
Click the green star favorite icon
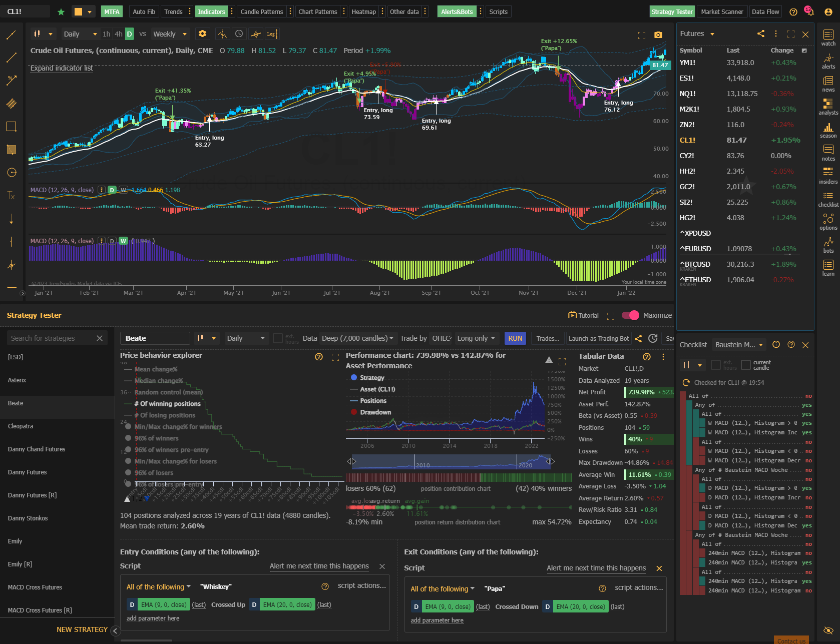point(61,12)
